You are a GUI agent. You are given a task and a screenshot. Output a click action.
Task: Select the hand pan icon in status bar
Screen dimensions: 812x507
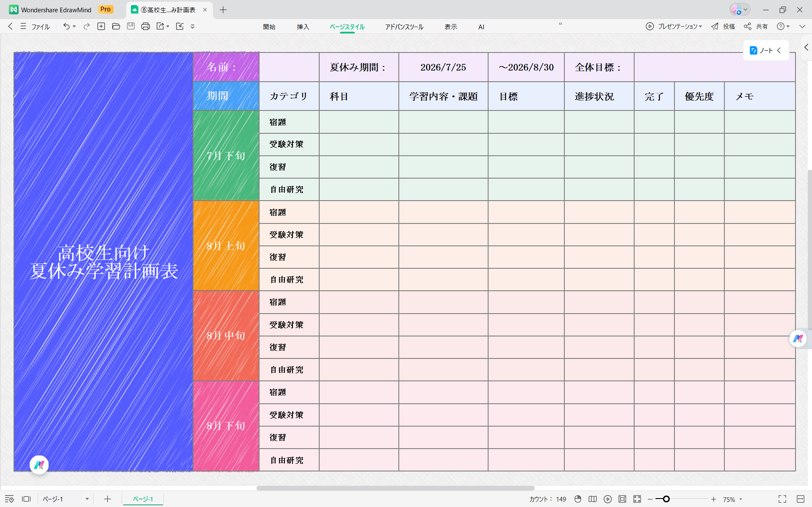tap(577, 499)
